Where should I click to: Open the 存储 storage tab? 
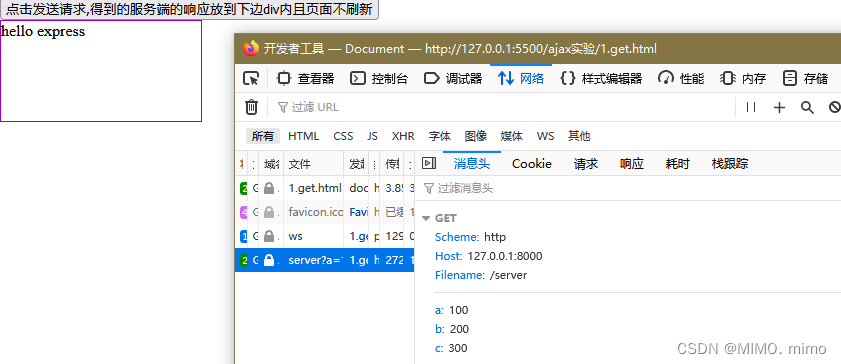click(x=806, y=79)
